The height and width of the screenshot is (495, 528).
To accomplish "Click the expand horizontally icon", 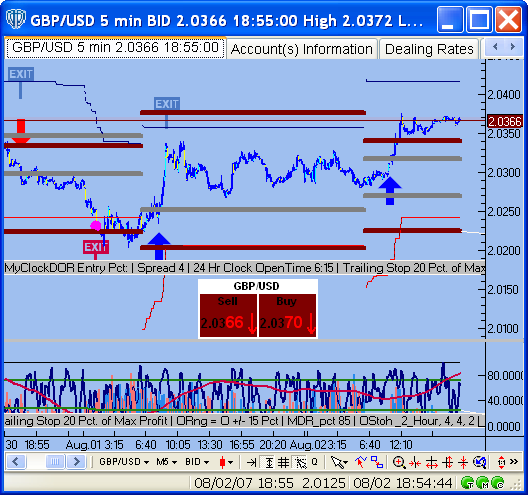I will coord(432,463).
